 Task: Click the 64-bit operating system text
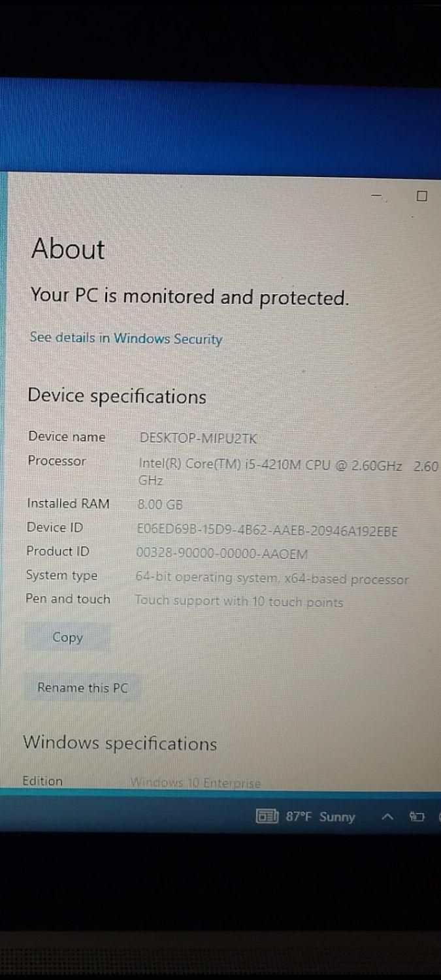coord(272,579)
